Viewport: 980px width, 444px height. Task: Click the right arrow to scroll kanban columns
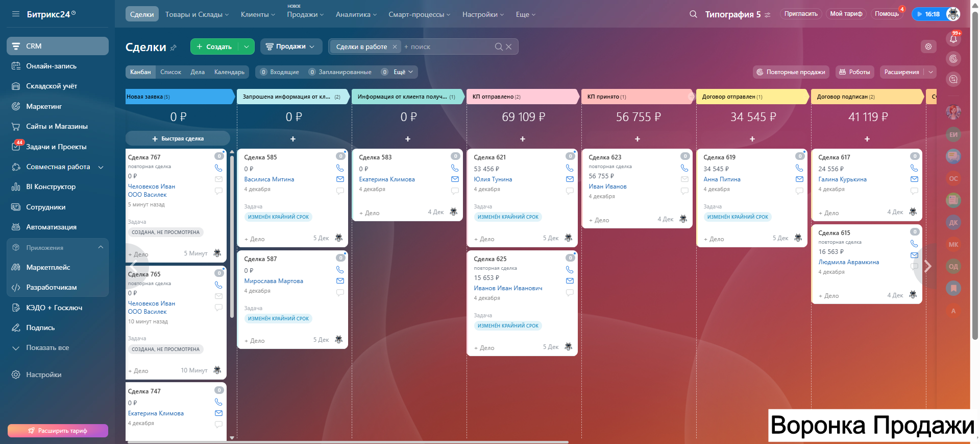tap(928, 266)
